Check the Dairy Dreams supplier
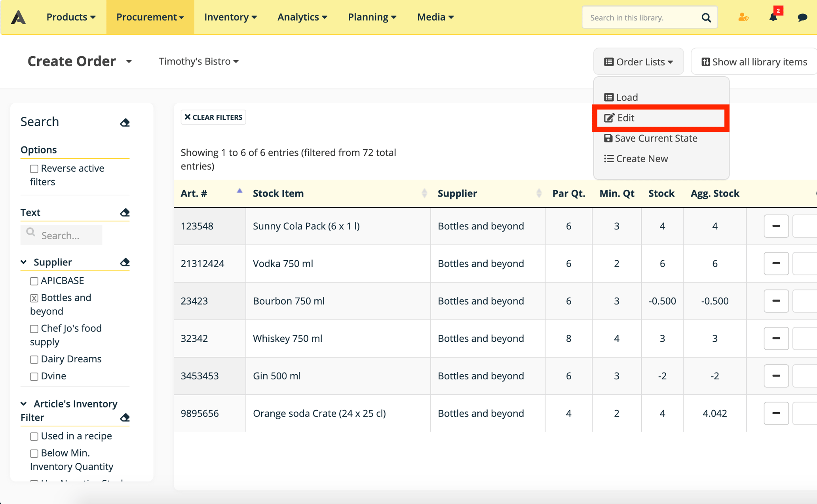 tap(34, 360)
